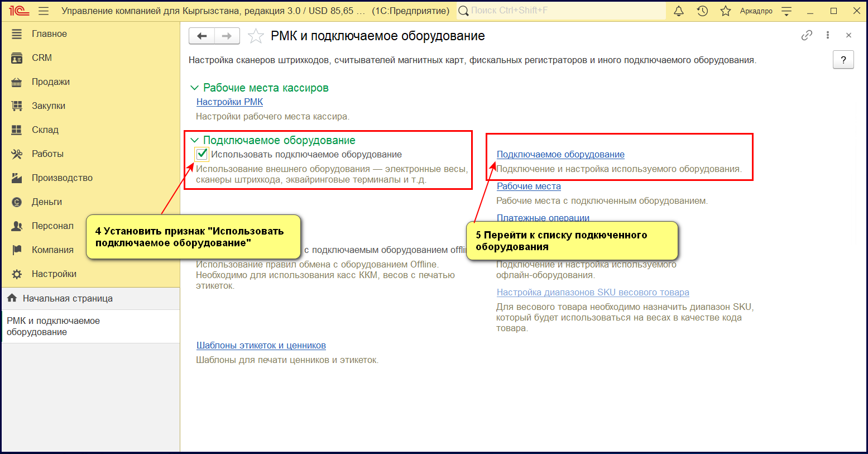Click the Склад grid icon
The width and height of the screenshot is (868, 454).
pyautogui.click(x=17, y=130)
